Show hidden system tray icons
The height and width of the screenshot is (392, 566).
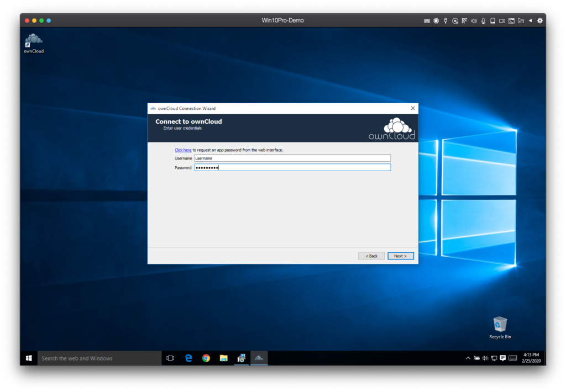click(x=468, y=358)
